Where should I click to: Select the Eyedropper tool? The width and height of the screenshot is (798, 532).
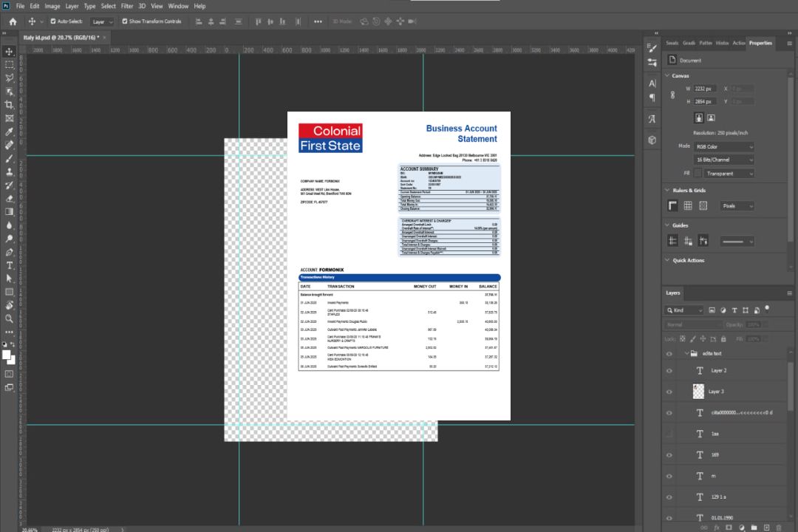coord(9,132)
